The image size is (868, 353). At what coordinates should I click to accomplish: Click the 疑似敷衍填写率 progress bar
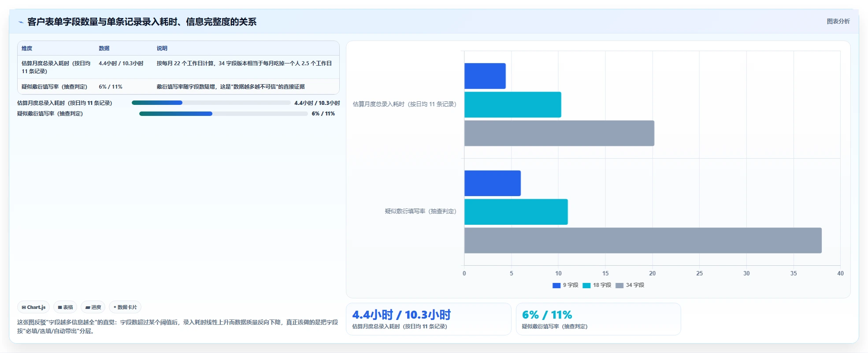[x=223, y=114]
